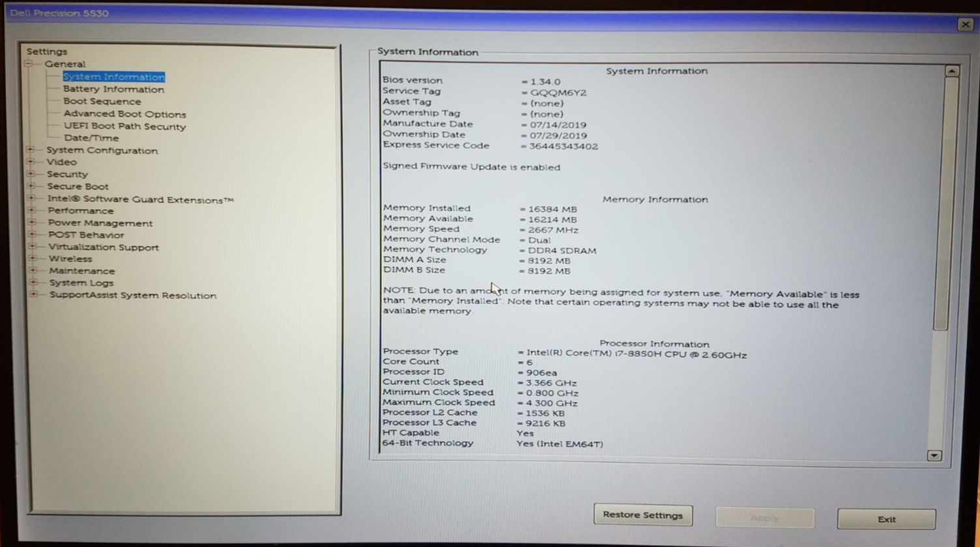This screenshot has height=547, width=980.
Task: Click the Signed Firmware Update is enabled text
Action: (x=472, y=167)
